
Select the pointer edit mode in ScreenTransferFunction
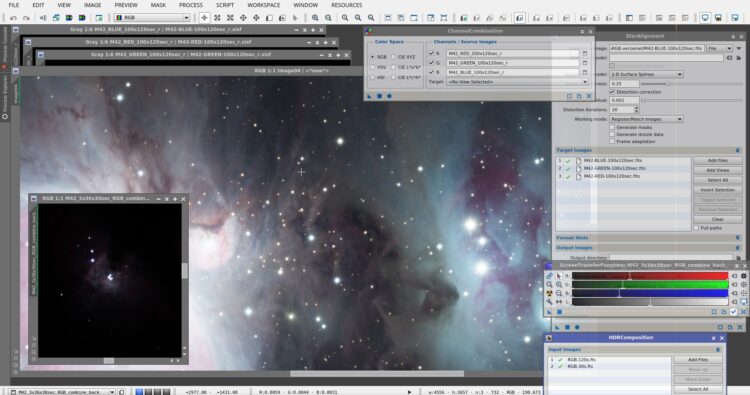pos(559,276)
